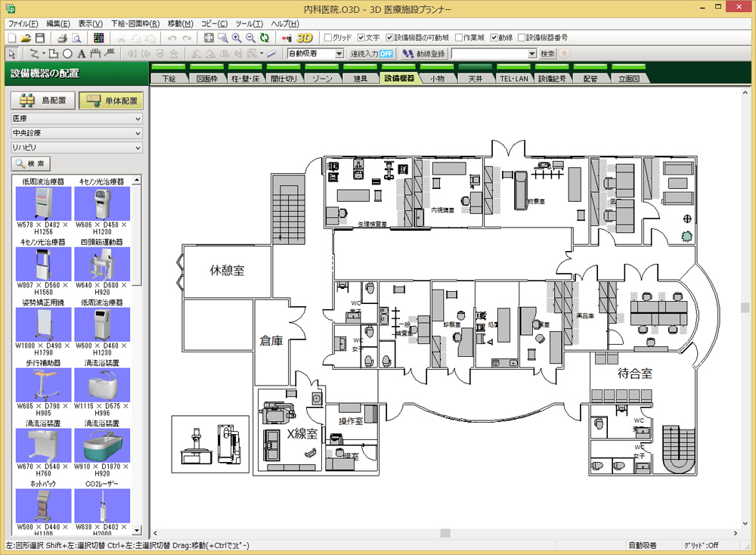The image size is (756, 555).
Task: Open file with the folder icon
Action: [26, 37]
